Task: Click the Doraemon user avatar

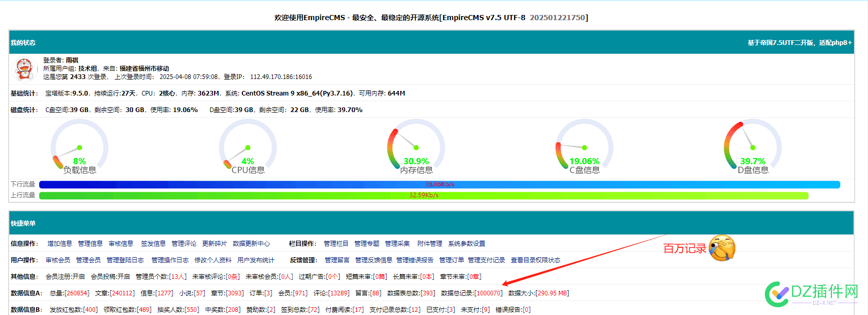Action: tap(24, 69)
